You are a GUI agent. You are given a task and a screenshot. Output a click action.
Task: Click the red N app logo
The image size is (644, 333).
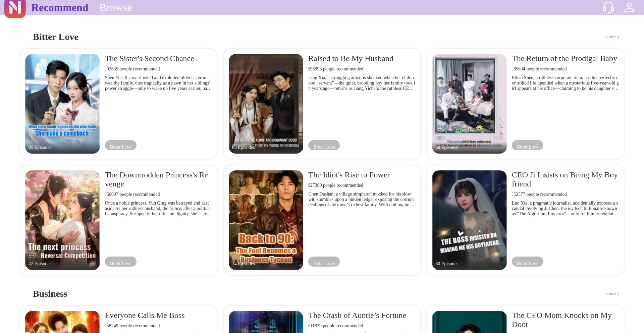pos(15,8)
